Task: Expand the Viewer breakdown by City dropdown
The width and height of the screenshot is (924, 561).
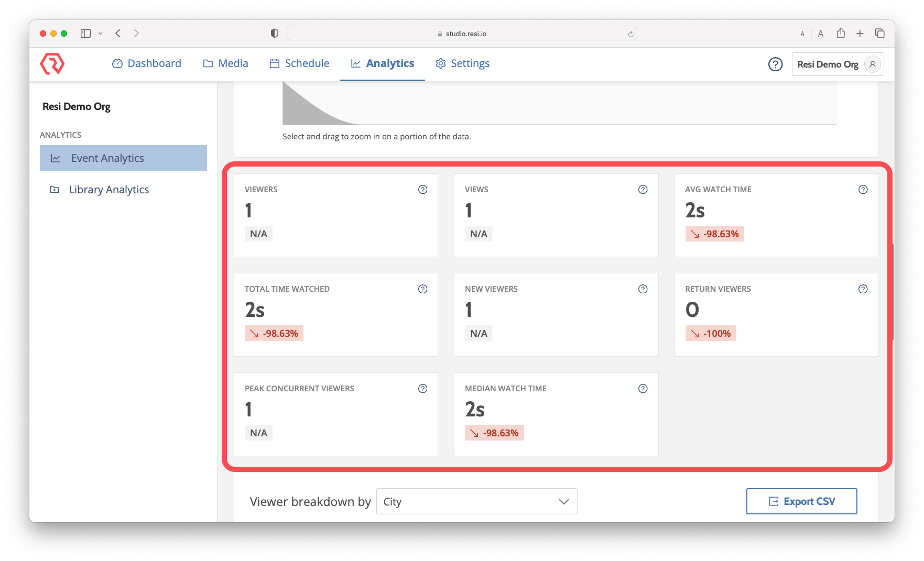Action: (x=476, y=501)
